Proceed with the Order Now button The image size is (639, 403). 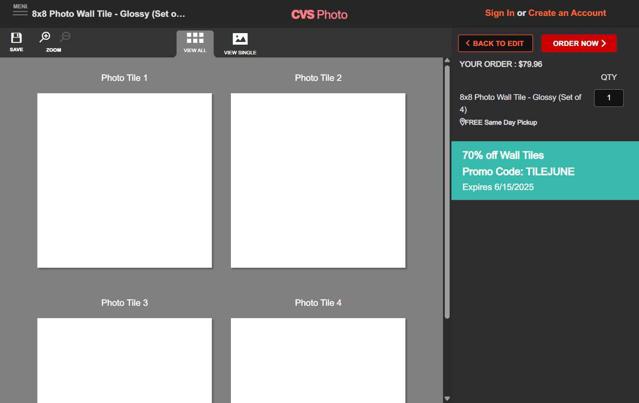tap(579, 43)
